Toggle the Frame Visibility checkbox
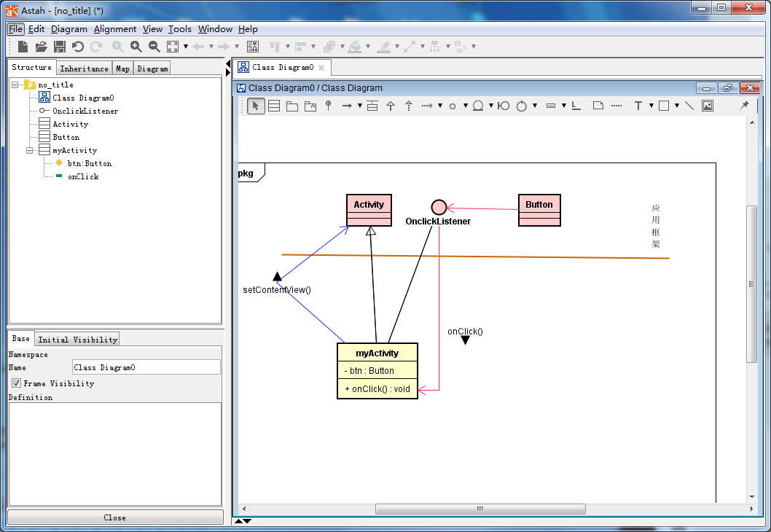 [16, 383]
